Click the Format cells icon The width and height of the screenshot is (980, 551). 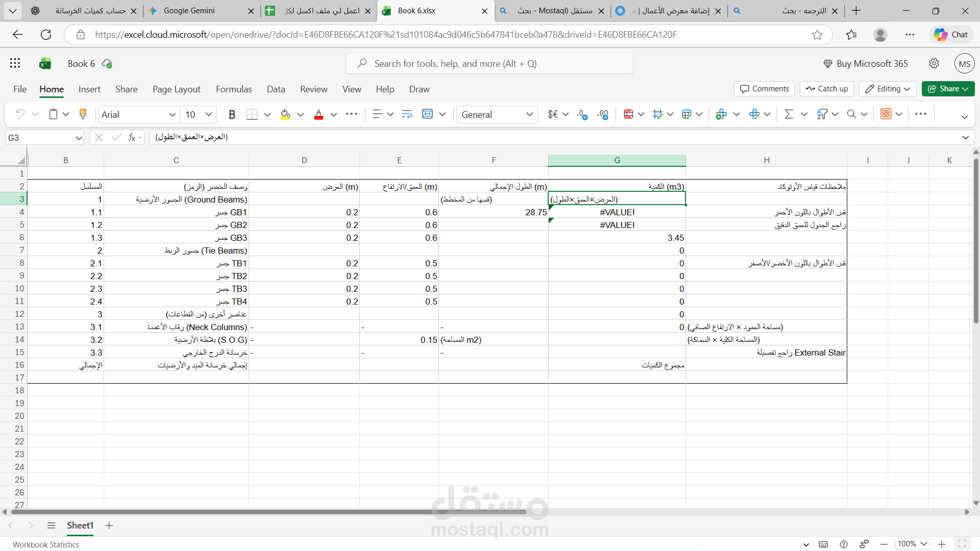tap(754, 114)
